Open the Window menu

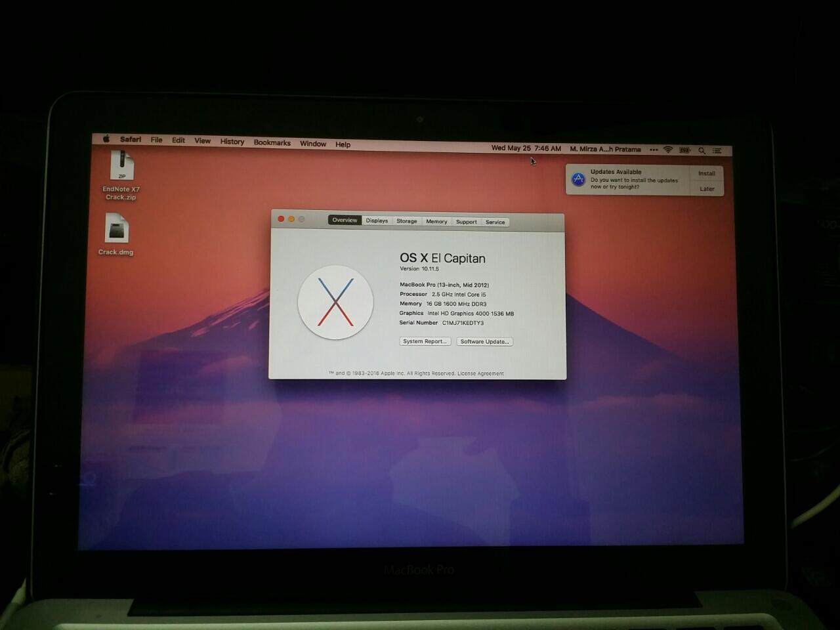coord(313,144)
